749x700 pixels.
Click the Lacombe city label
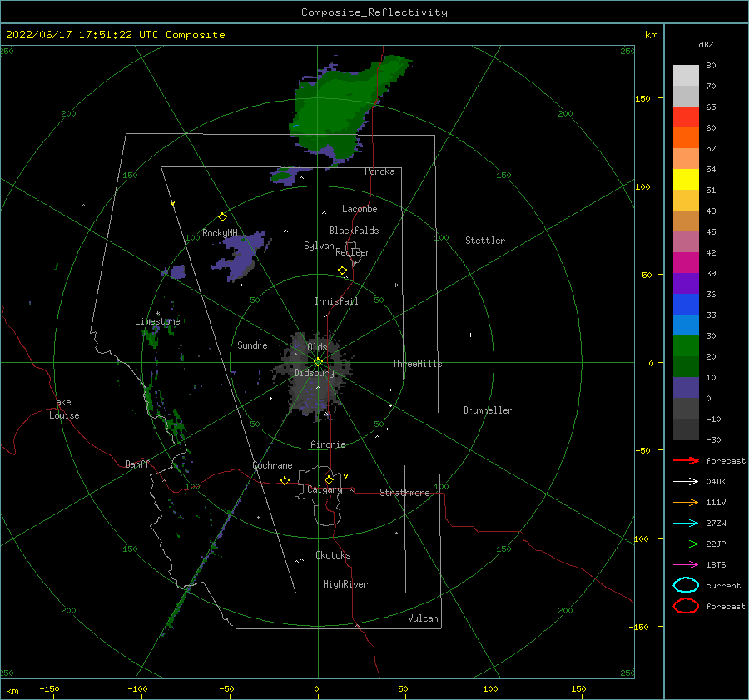click(360, 209)
